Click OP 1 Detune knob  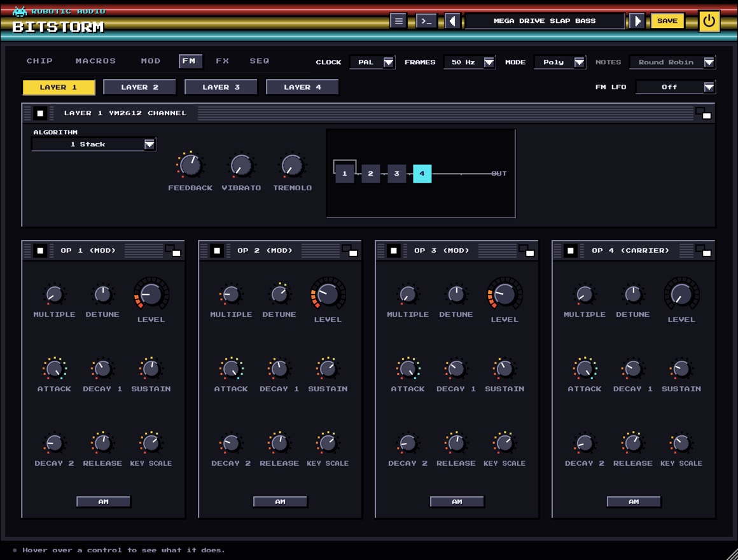coord(102,295)
